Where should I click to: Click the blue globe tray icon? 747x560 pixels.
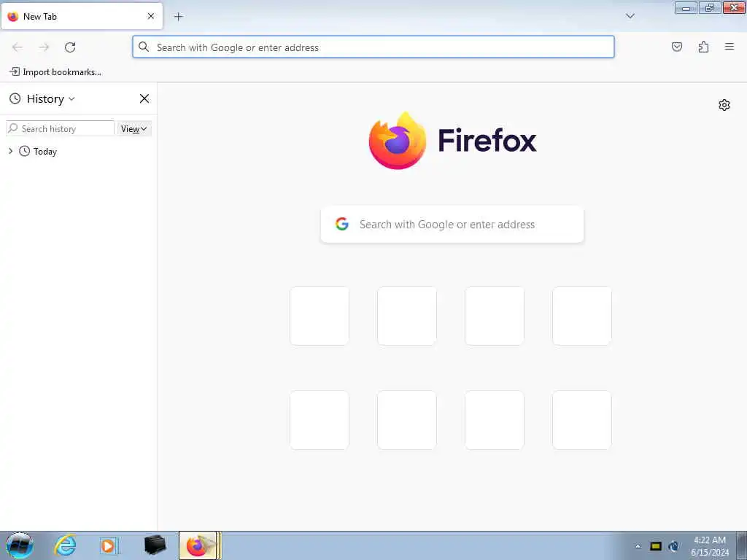(673, 546)
